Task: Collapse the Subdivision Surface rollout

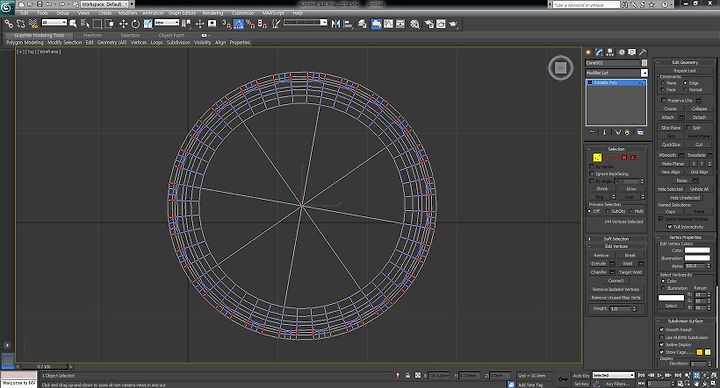Action: [685, 321]
